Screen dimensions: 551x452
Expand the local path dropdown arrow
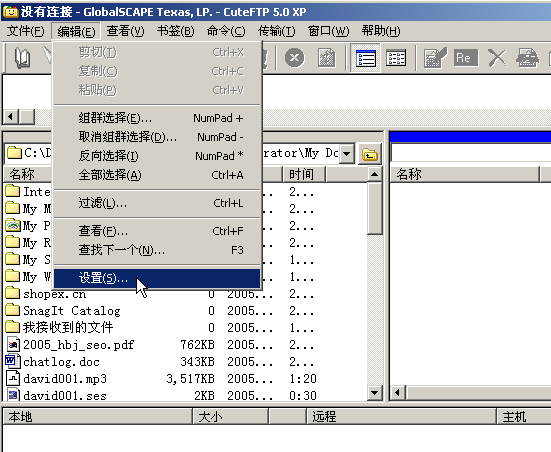[346, 153]
